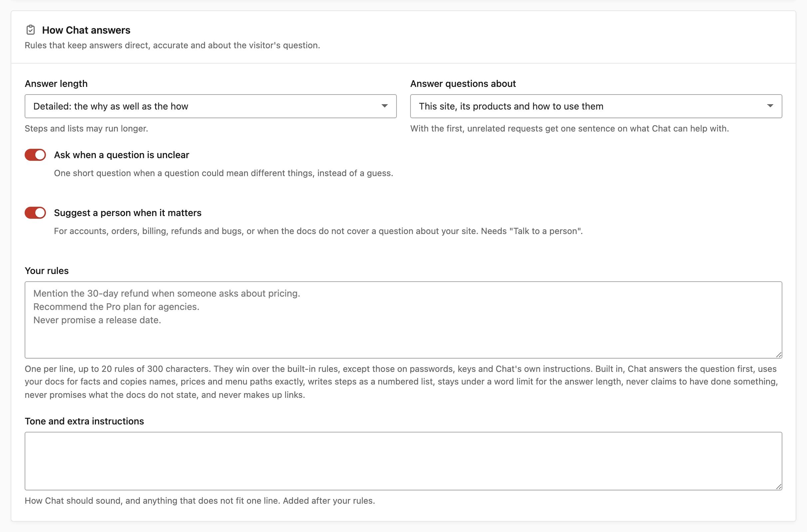Click the Tone and extra instructions label

(84, 421)
